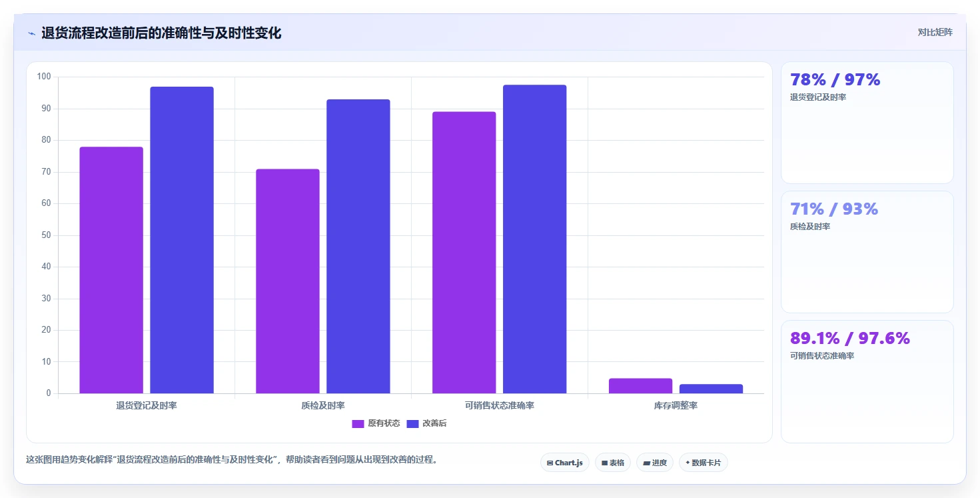Click the 改善后 bar for 质检及时率
Viewport: 980px width, 498px height.
(358, 247)
